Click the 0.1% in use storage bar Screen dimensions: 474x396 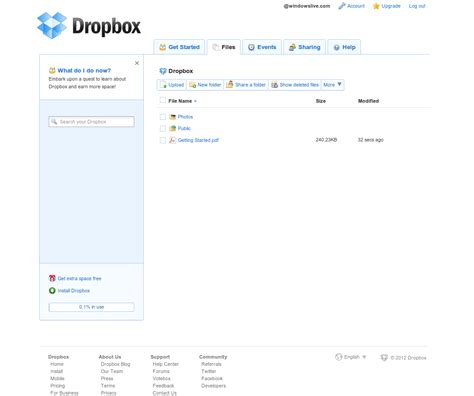(x=92, y=307)
